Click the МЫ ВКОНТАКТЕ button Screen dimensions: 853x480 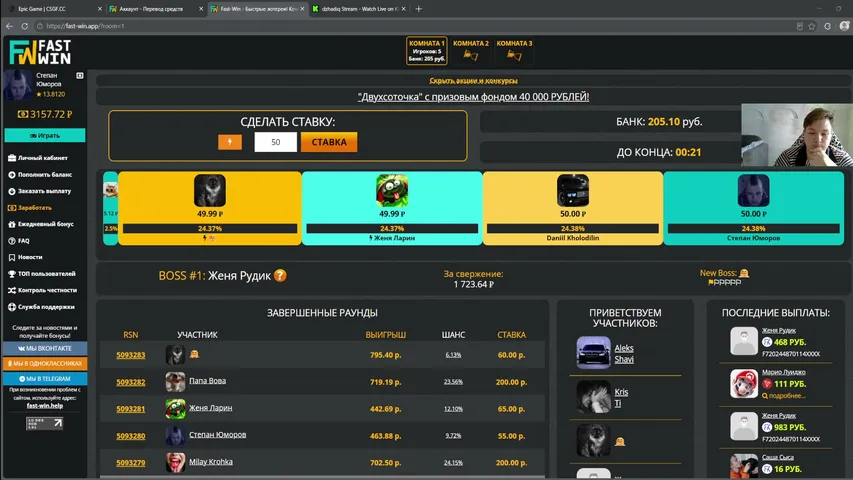point(45,348)
